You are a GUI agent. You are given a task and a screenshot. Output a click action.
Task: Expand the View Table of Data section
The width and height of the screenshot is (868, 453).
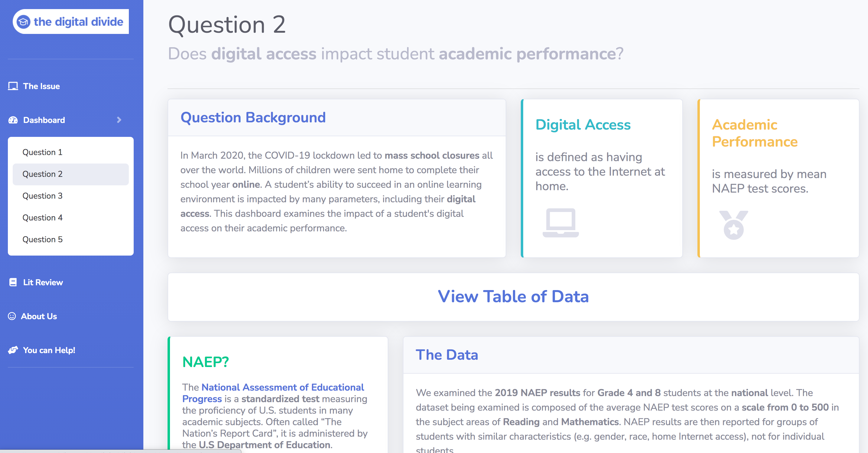(x=513, y=296)
